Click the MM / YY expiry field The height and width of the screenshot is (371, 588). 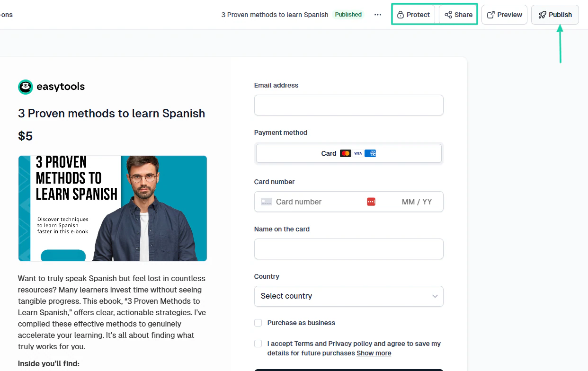(x=417, y=202)
